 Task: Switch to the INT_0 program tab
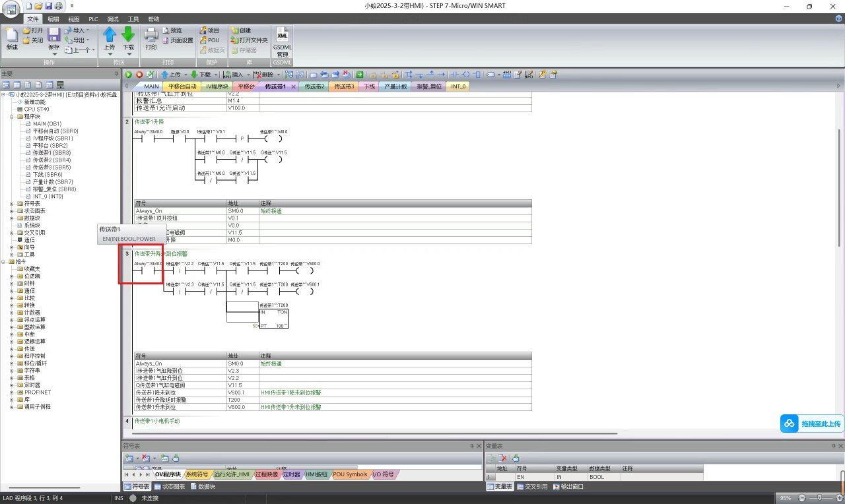click(458, 86)
